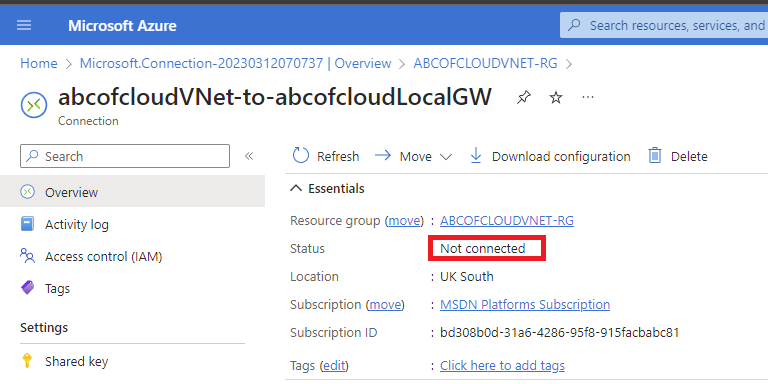Image resolution: width=768 pixels, height=384 pixels.
Task: Click the connection resource icon beside title
Action: [x=34, y=105]
